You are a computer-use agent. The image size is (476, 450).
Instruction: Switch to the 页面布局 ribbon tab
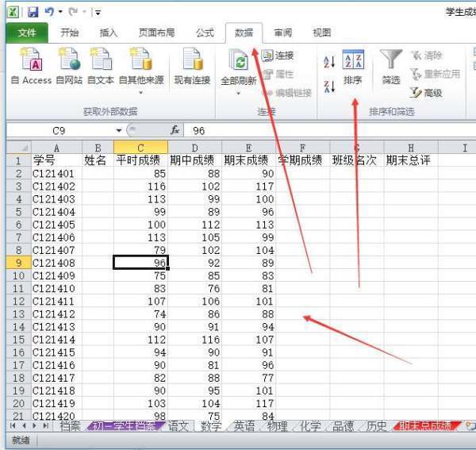click(x=156, y=33)
